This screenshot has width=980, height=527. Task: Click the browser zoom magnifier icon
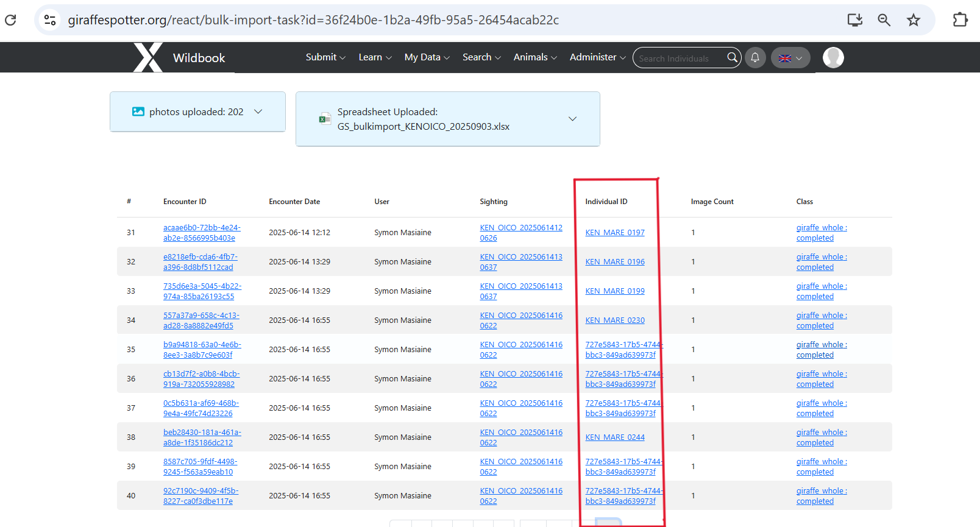tap(884, 20)
